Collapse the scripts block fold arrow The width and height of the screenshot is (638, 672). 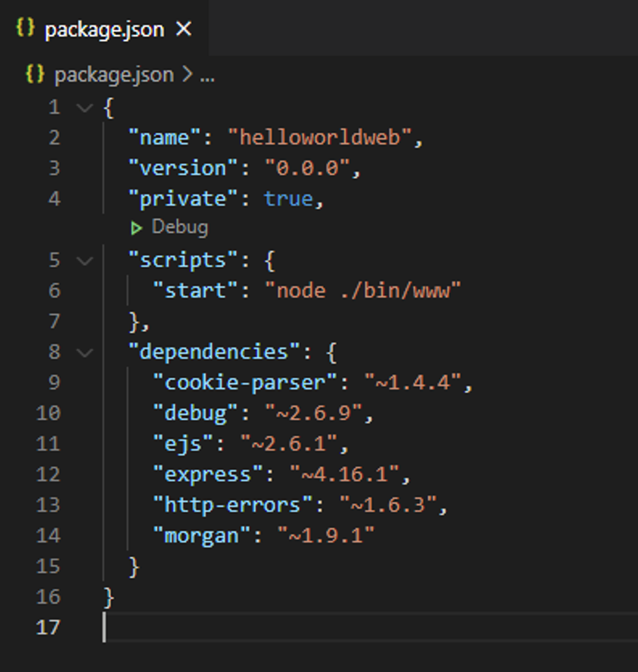click(84, 261)
